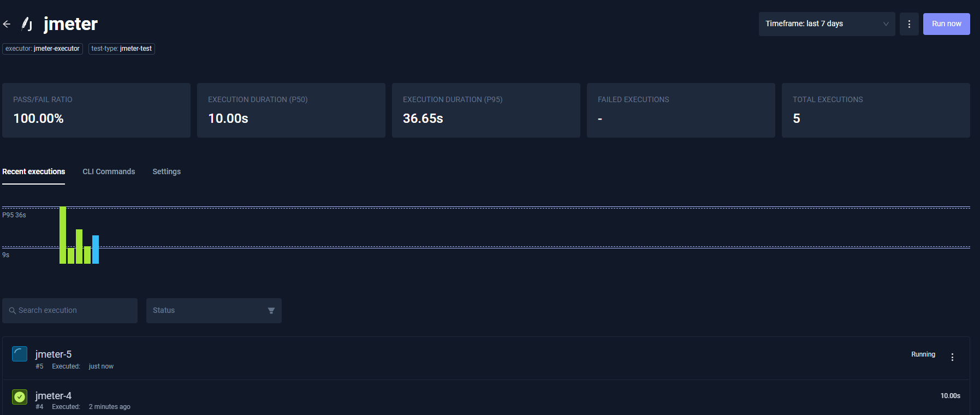Click the running spinner icon of jmeter-5
The width and height of the screenshot is (980, 415).
[20, 354]
